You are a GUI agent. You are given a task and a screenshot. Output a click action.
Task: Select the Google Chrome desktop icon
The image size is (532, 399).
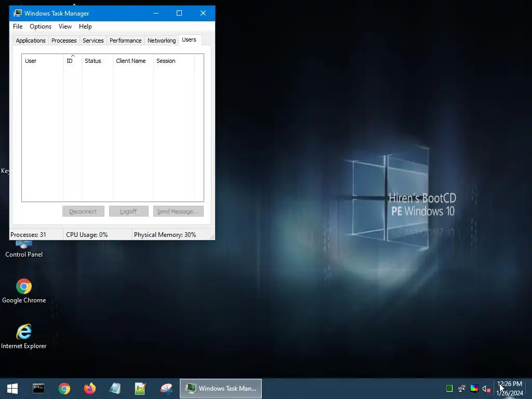[24, 291]
